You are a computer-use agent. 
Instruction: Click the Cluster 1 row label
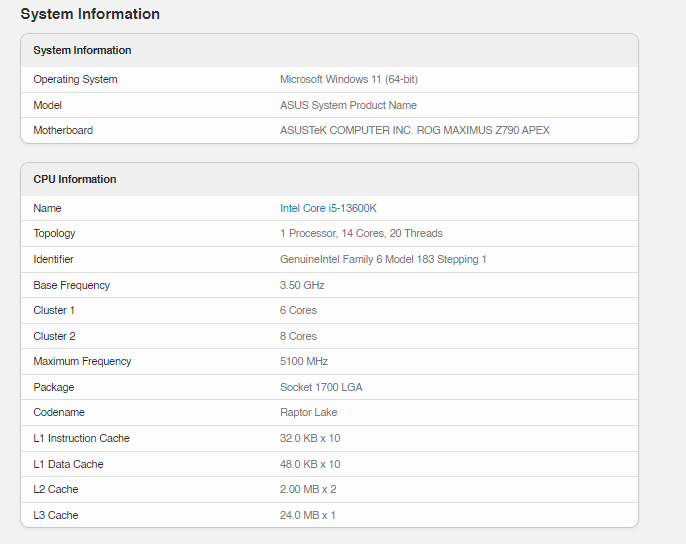point(54,310)
